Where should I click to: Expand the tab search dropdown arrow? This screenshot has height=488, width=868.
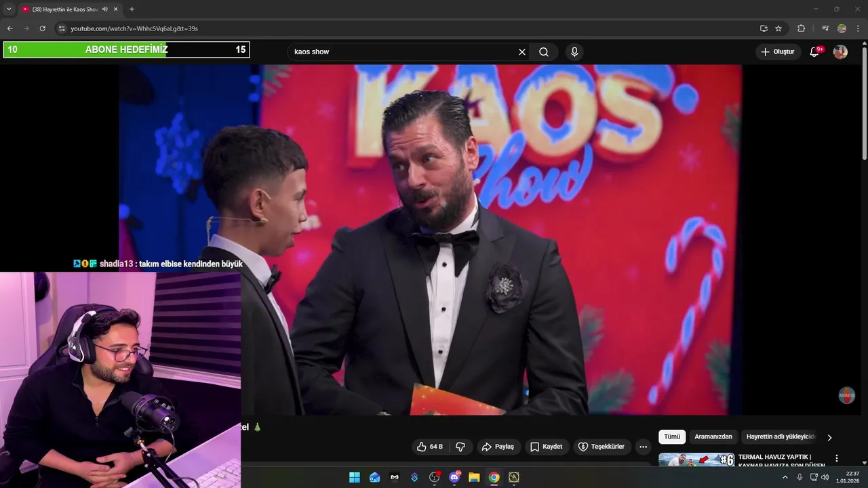click(9, 9)
